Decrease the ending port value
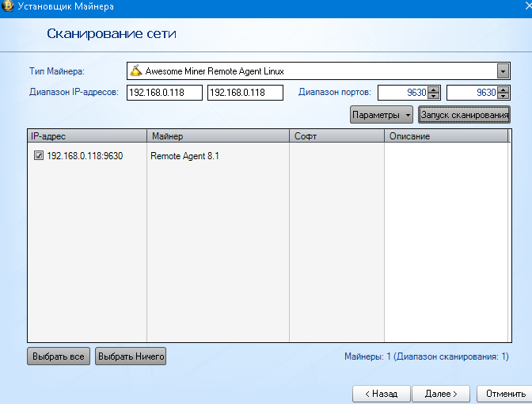532x404 pixels. pyautogui.click(x=503, y=96)
